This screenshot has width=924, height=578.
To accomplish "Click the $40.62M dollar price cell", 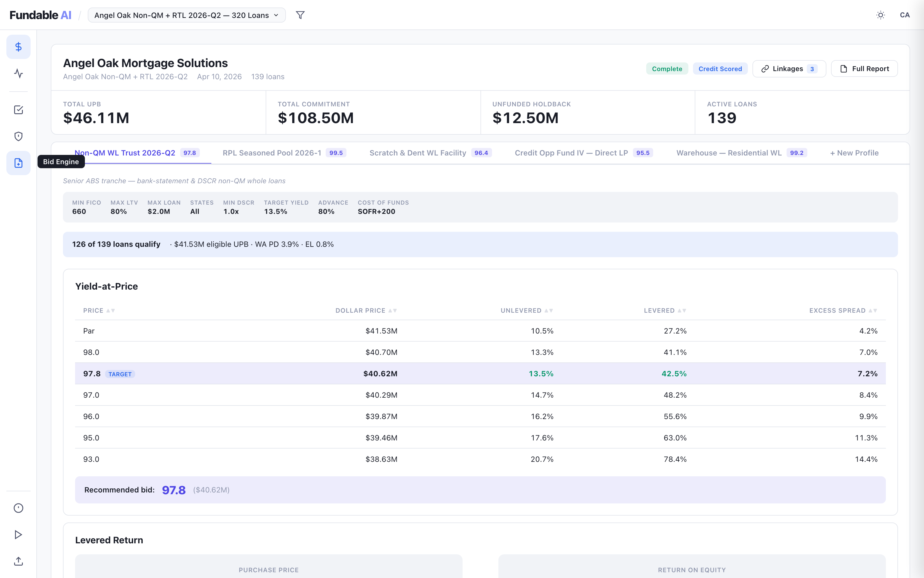I will click(x=380, y=373).
